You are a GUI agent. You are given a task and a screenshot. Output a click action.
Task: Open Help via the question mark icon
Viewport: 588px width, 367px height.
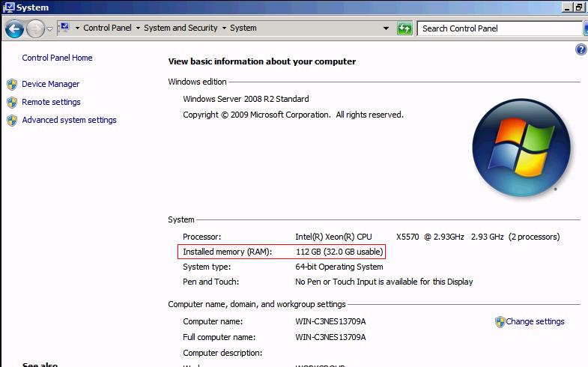(581, 49)
